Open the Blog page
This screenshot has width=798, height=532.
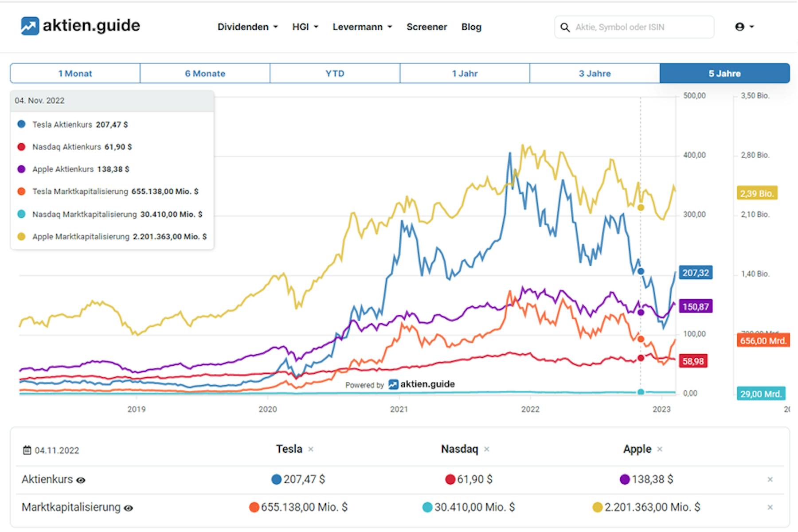tap(471, 27)
